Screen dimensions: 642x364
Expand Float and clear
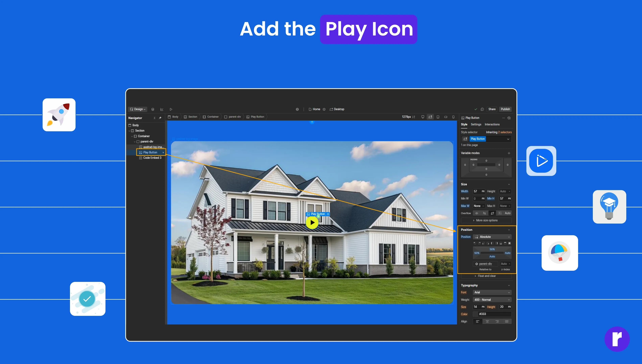486,276
